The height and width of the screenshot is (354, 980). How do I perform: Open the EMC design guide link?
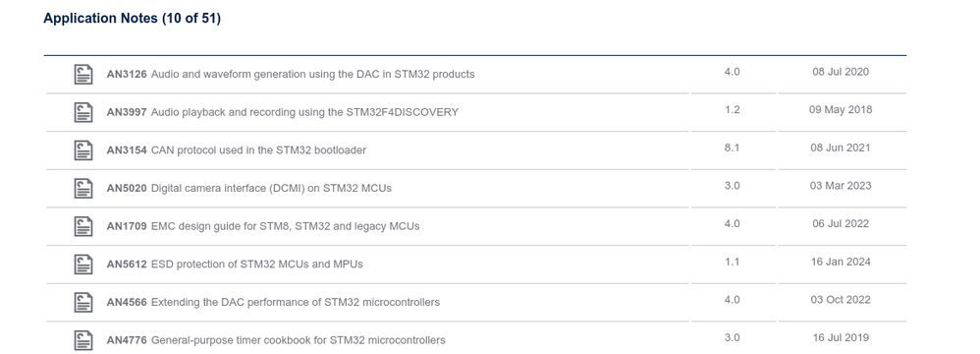click(263, 226)
